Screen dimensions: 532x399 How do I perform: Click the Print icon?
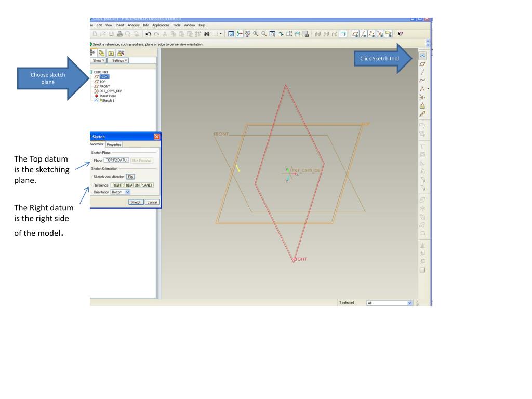(119, 34)
